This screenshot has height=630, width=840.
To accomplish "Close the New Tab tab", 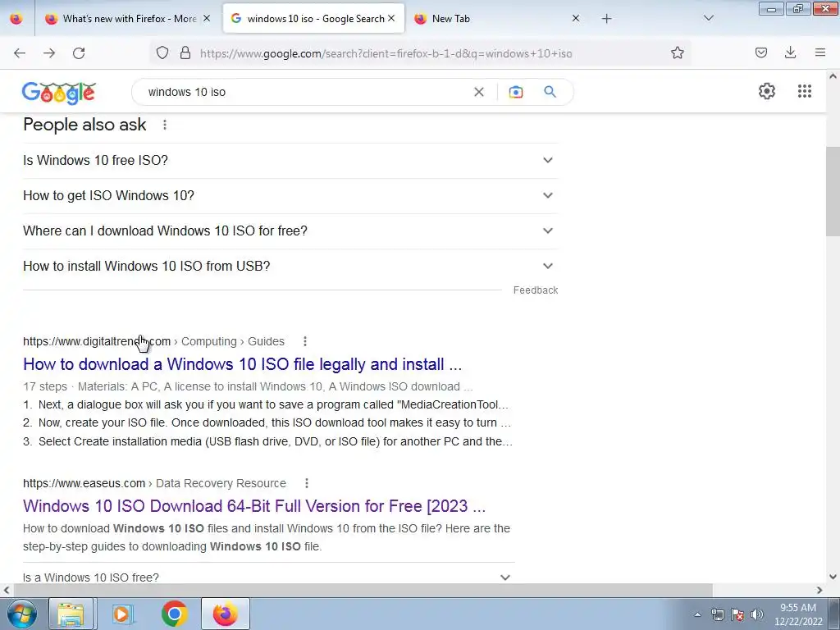I will pyautogui.click(x=576, y=19).
